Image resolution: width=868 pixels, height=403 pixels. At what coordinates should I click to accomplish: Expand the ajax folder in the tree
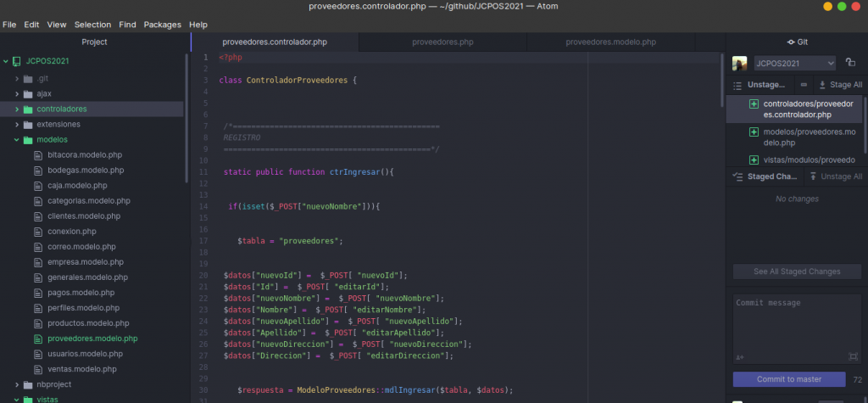click(x=17, y=93)
